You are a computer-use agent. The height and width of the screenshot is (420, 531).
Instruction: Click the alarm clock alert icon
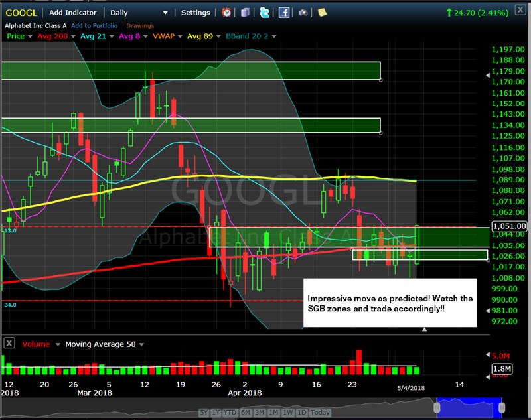click(x=226, y=13)
